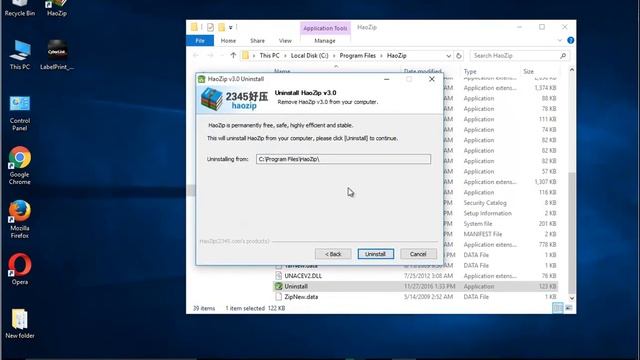
Task: Open the Share ribbon tab
Action: click(257, 41)
